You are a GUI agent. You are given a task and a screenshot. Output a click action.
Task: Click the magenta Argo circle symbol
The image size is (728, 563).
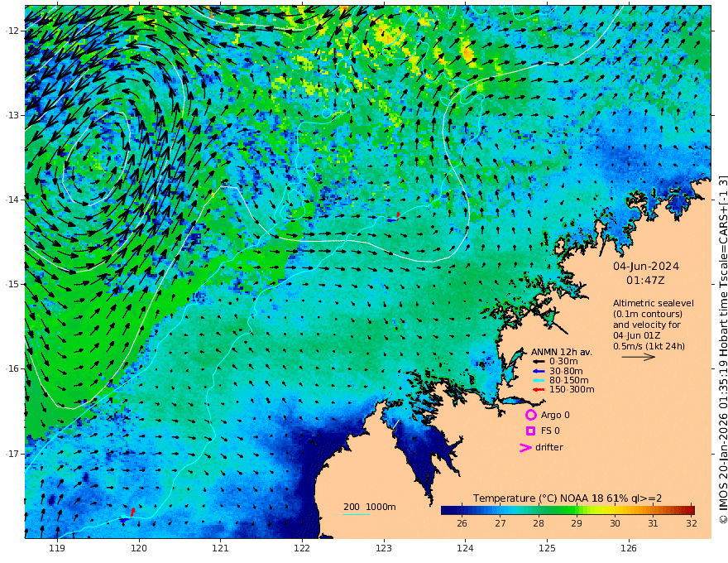click(x=530, y=415)
